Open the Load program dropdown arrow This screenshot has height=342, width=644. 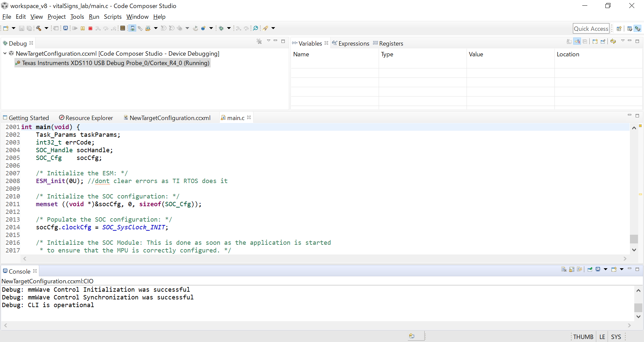156,28
